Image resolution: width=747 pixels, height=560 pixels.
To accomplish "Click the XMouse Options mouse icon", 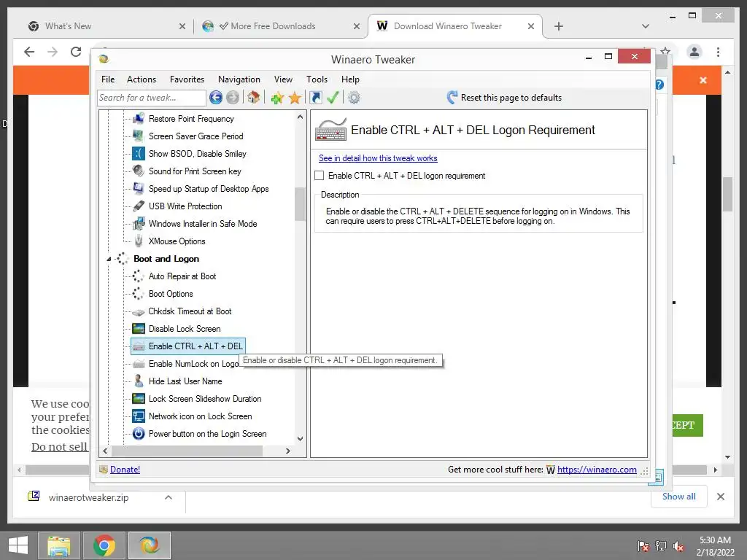I will pyautogui.click(x=139, y=241).
